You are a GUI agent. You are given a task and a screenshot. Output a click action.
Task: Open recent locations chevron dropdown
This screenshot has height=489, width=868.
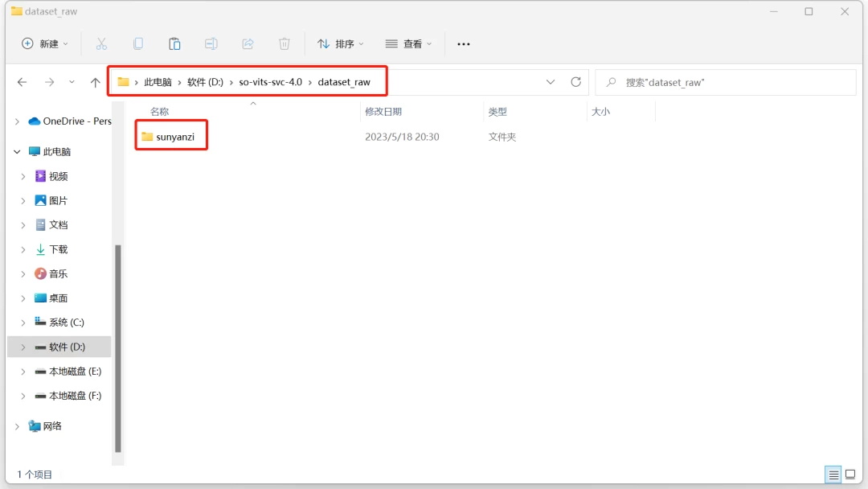click(72, 82)
